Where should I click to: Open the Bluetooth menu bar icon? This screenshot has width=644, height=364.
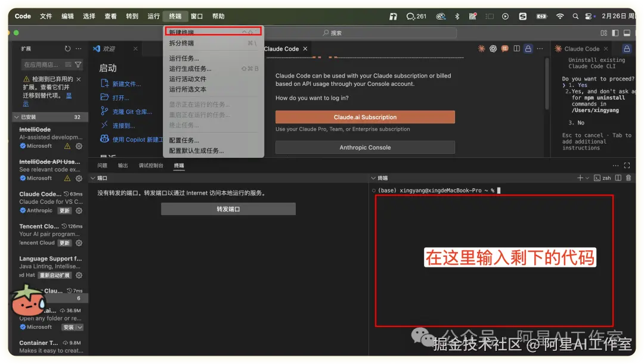(x=457, y=17)
